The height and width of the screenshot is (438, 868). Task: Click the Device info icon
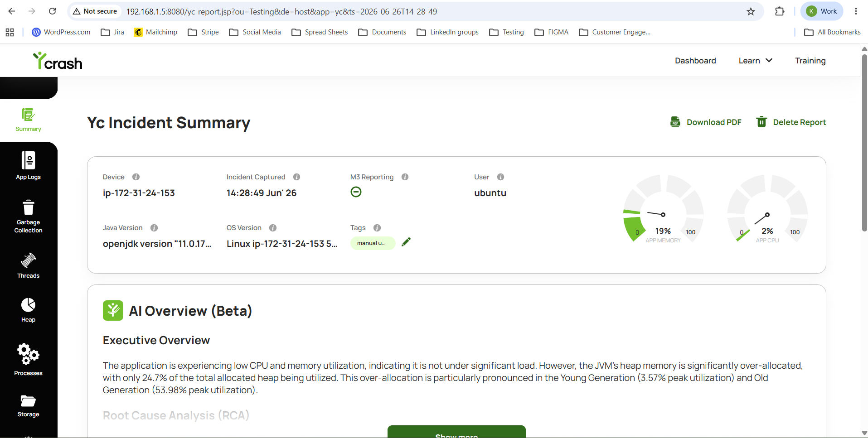[136, 177]
